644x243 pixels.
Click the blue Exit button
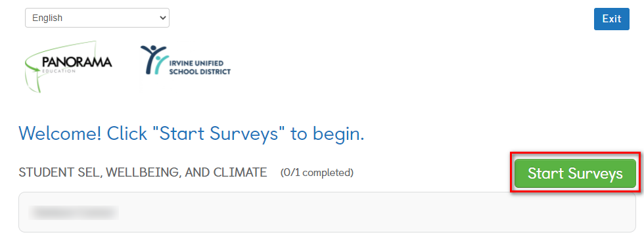point(612,19)
